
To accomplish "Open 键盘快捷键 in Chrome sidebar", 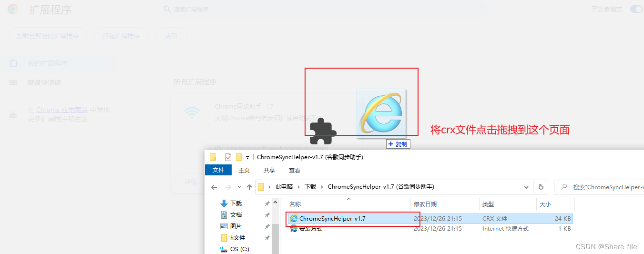I will pos(44,82).
